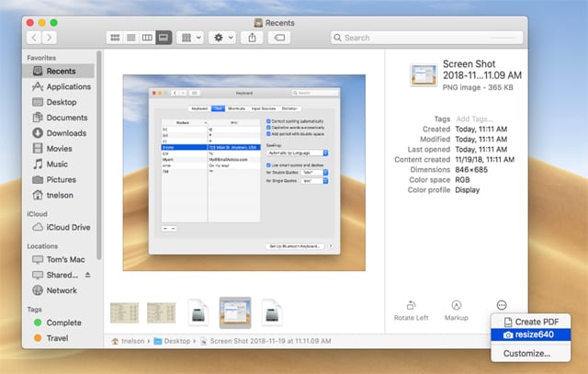Image resolution: width=588 pixels, height=374 pixels.
Task: Switch to column view in toolbar
Action: pos(147,38)
